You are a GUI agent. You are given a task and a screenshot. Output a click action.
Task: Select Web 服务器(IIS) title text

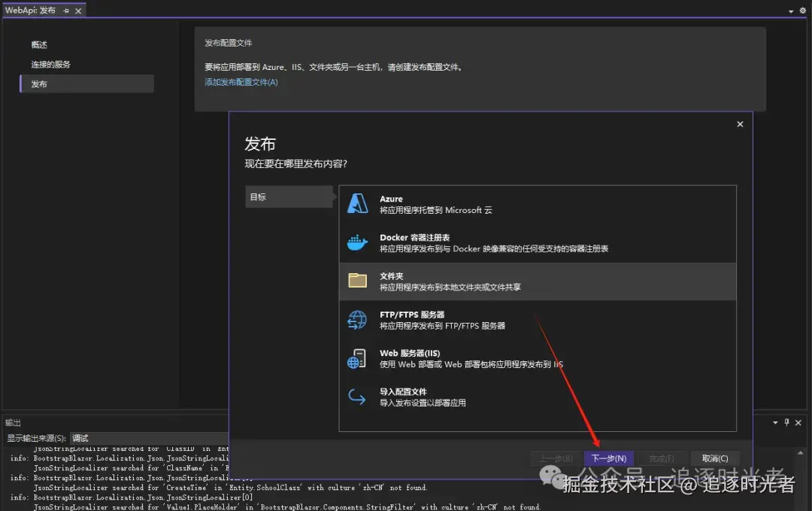pyautogui.click(x=411, y=353)
